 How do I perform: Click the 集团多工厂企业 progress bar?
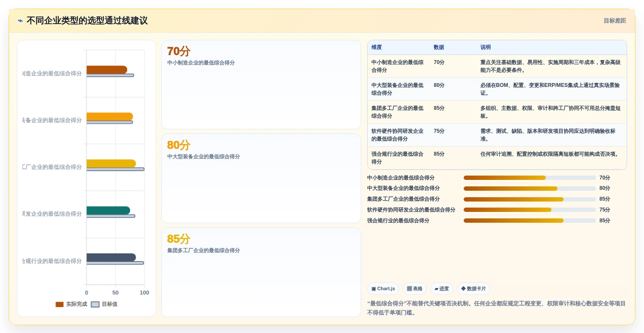(x=530, y=199)
